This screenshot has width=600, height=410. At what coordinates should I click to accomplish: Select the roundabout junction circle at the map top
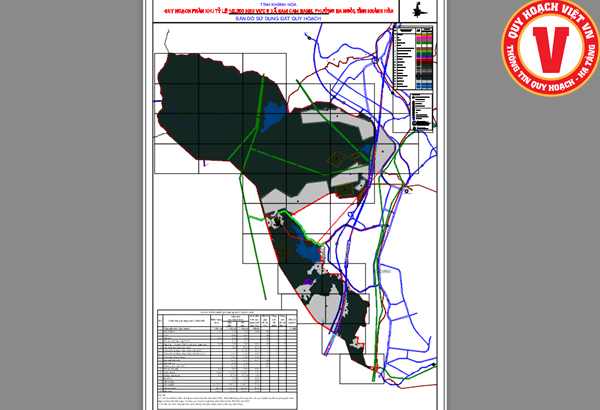(375, 60)
